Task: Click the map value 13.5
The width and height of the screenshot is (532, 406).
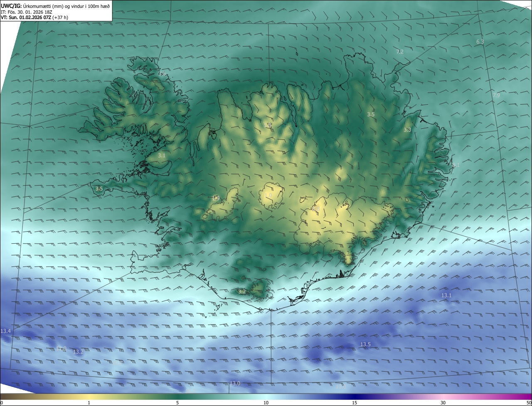Action: point(365,345)
